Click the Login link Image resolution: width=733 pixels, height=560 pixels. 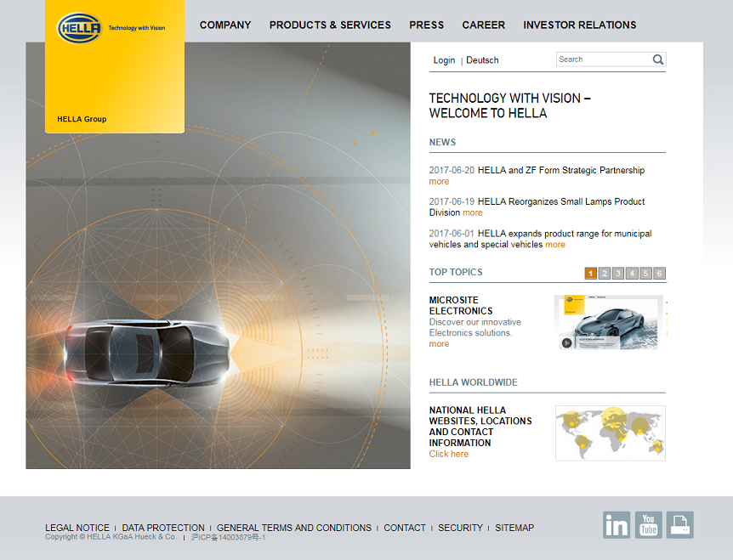[x=444, y=60]
